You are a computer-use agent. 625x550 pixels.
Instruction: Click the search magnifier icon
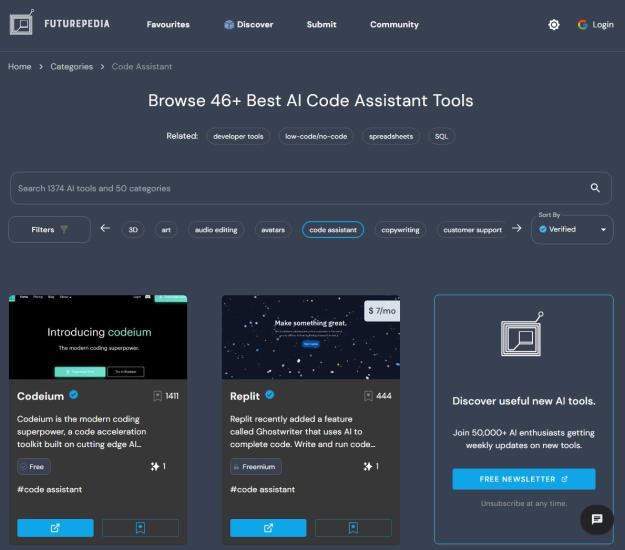tap(595, 188)
